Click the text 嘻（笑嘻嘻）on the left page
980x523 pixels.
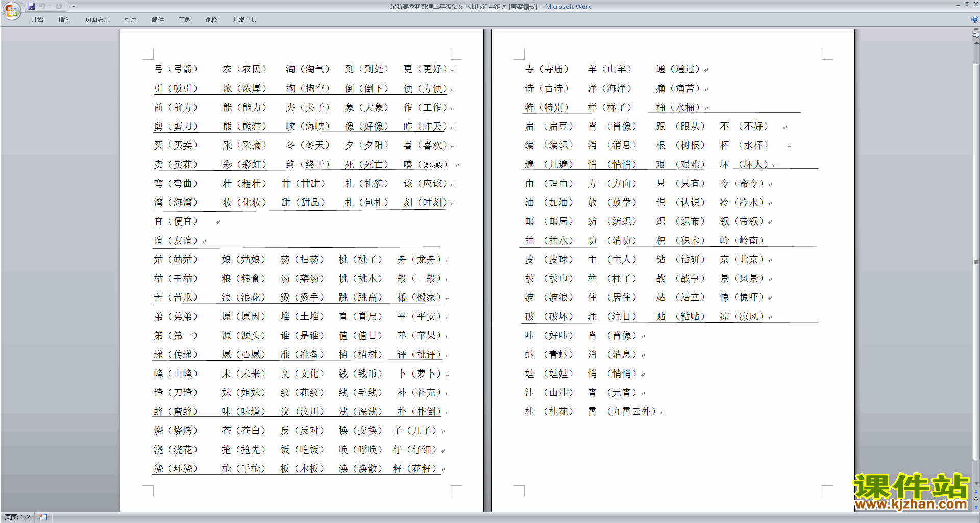[x=425, y=165]
